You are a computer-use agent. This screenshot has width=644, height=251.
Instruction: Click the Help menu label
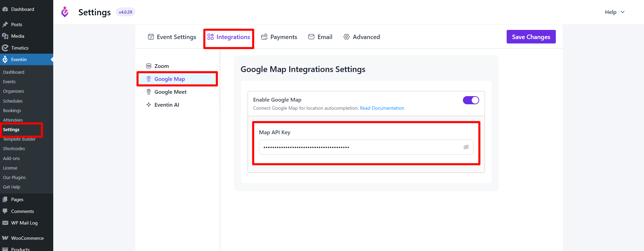coord(610,12)
